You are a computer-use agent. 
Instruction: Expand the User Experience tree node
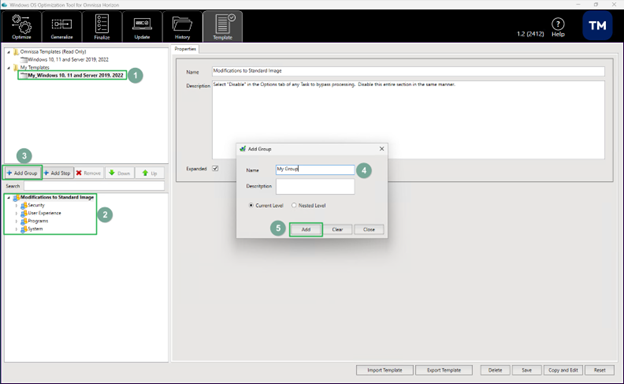tap(16, 213)
